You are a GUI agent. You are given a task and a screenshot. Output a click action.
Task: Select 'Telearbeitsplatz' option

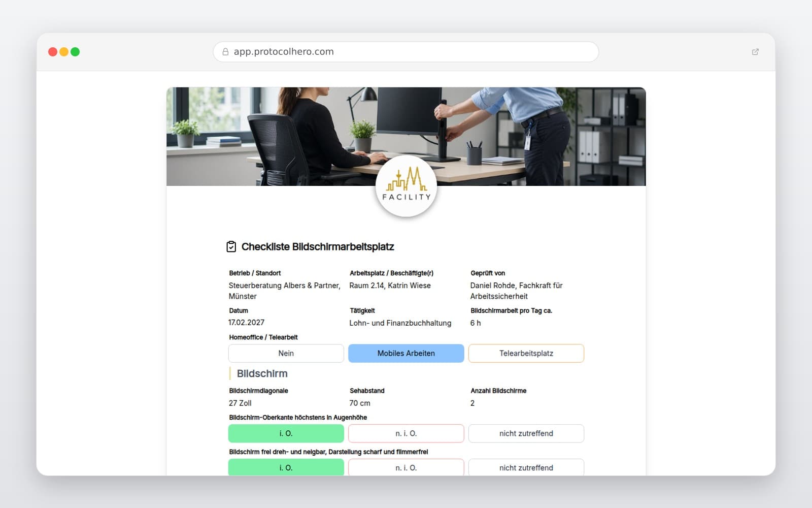click(526, 354)
